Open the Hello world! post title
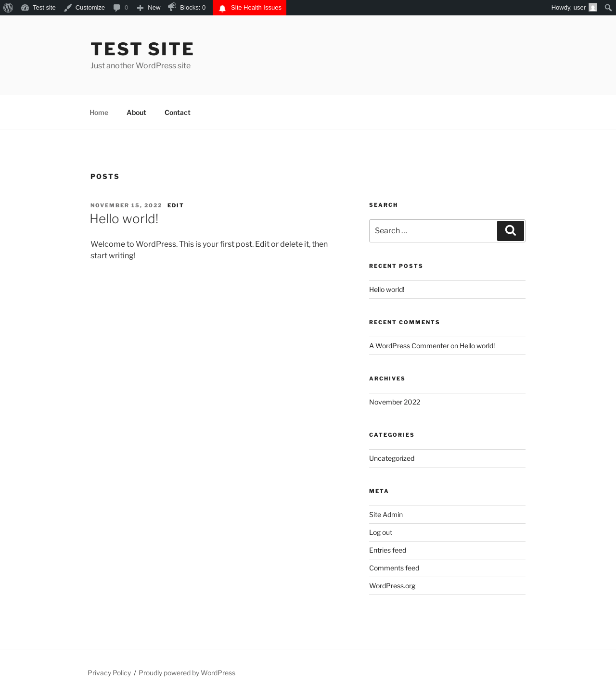The width and height of the screenshot is (616, 695). coord(124,219)
